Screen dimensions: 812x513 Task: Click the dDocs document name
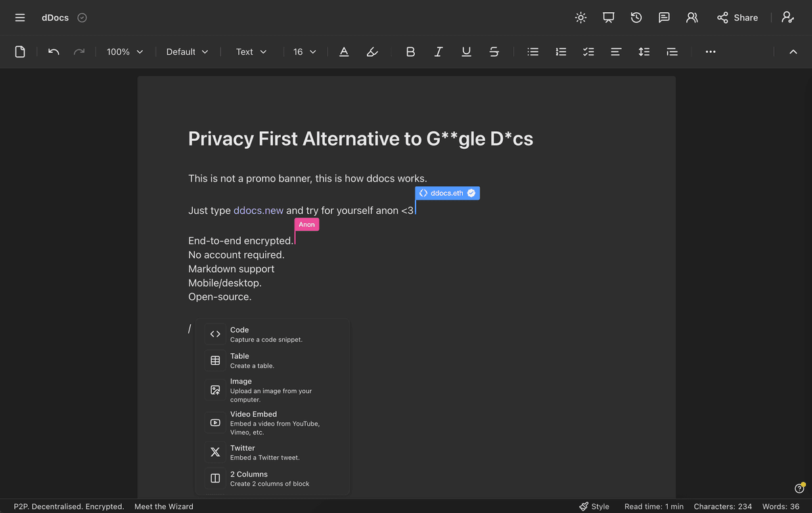(55, 18)
